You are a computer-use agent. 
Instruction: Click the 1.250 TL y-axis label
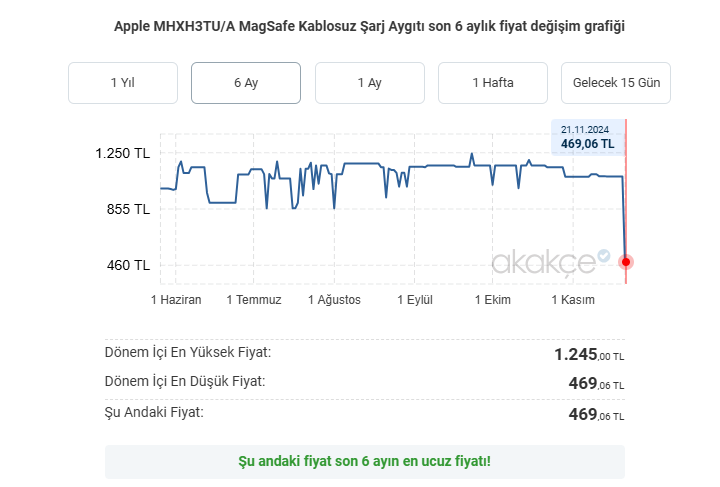[122, 154]
